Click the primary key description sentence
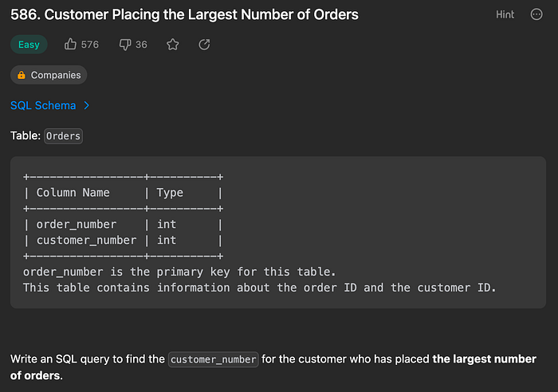The width and height of the screenshot is (558, 392). click(x=179, y=271)
